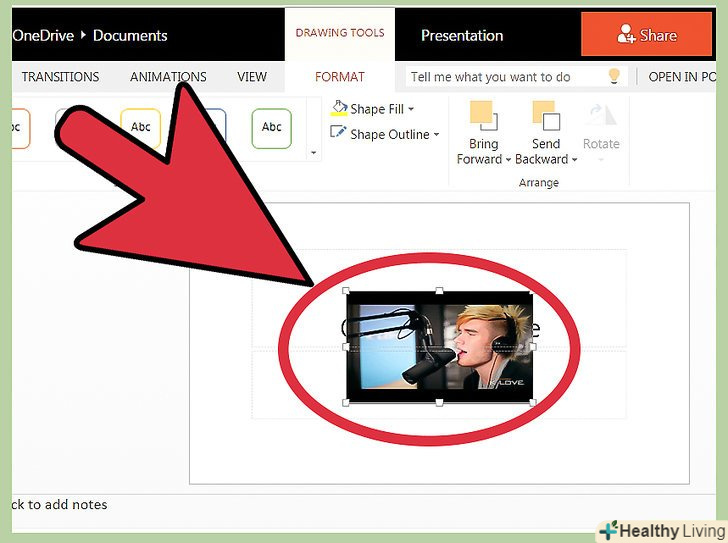Image resolution: width=728 pixels, height=543 pixels.
Task: Click the Send Backward icon
Action: coord(546,116)
